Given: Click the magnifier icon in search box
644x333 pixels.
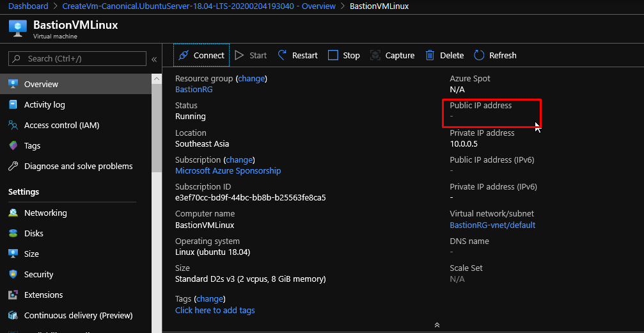Looking at the screenshot, I should point(17,59).
